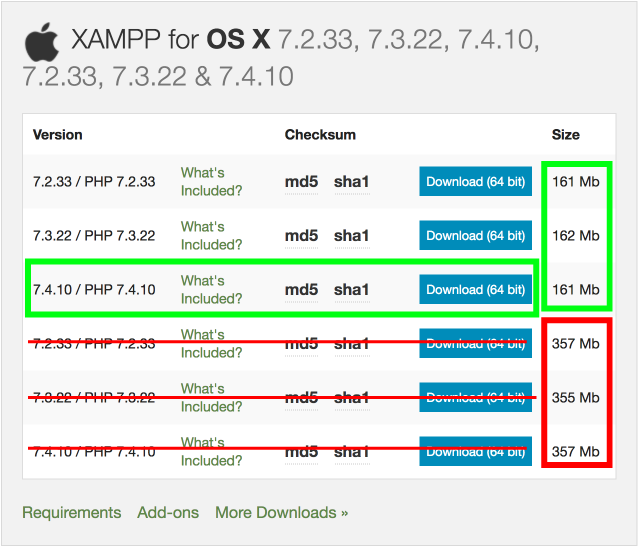The image size is (639, 546).
Task: Show sha1 checksum for 7.2.33, 357 Mb
Action: click(352, 344)
